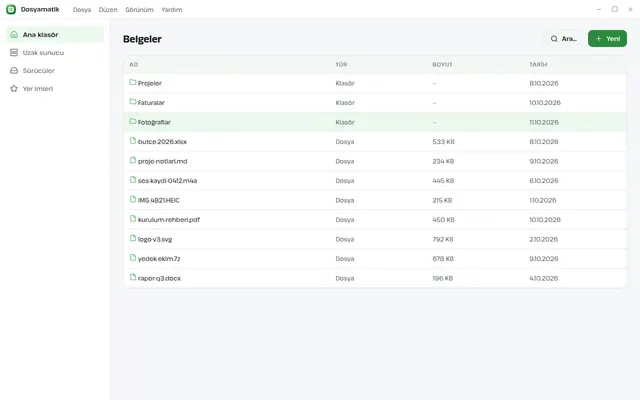Image resolution: width=640 pixels, height=400 pixels.
Task: Select the file name rapor-q3.docx
Action: pos(159,278)
